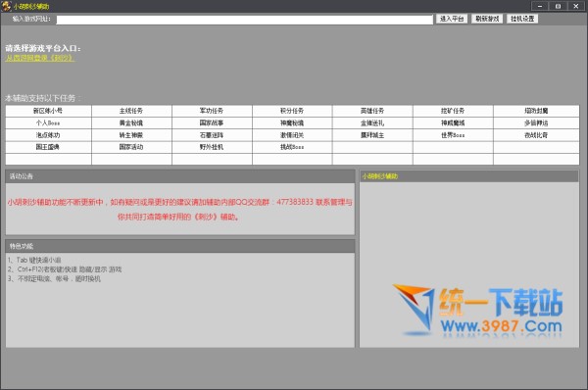The width and height of the screenshot is (588, 390).
Task: Click the app icon in the title bar
Action: 6,6
